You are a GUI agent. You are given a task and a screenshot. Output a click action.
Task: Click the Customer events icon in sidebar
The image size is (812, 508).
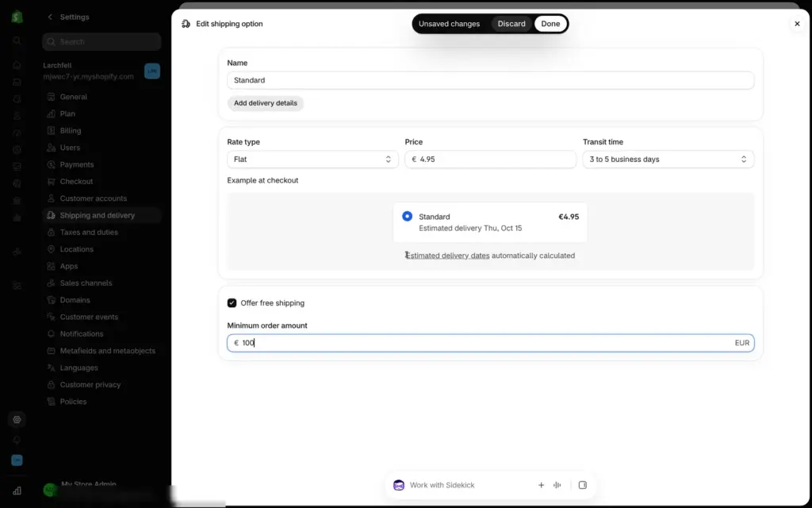click(x=51, y=317)
